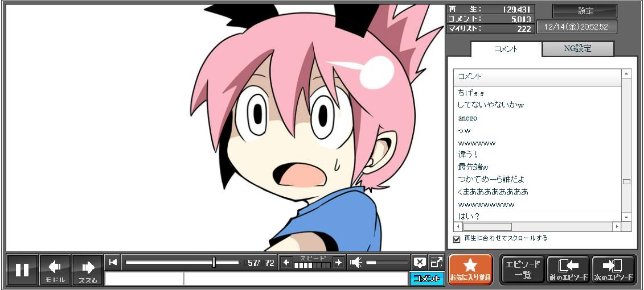Click the モドル back arrow button

(55, 270)
